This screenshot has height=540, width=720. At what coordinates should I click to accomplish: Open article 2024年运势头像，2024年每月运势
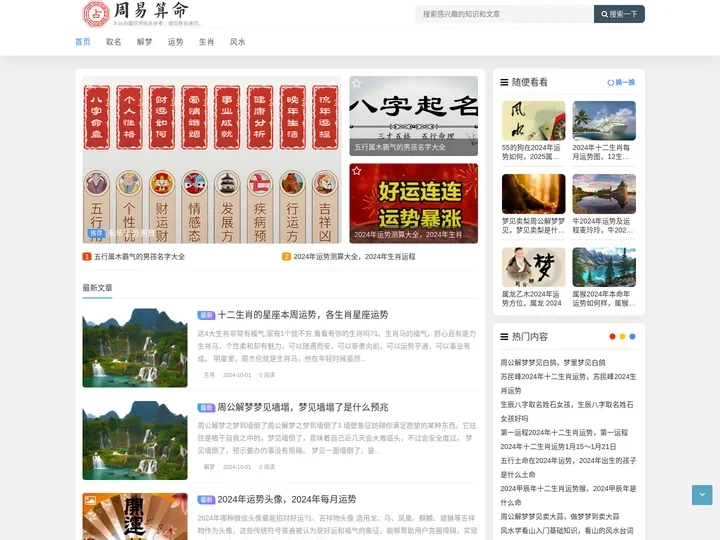coord(287,500)
